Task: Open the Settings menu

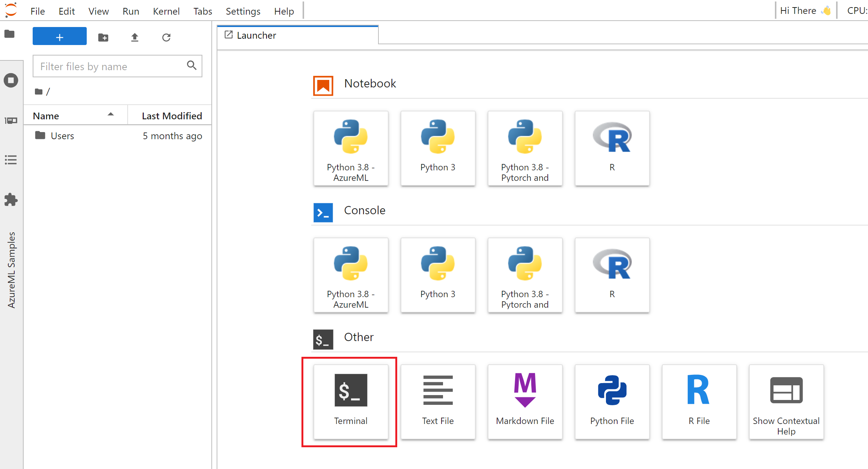Action: [243, 11]
